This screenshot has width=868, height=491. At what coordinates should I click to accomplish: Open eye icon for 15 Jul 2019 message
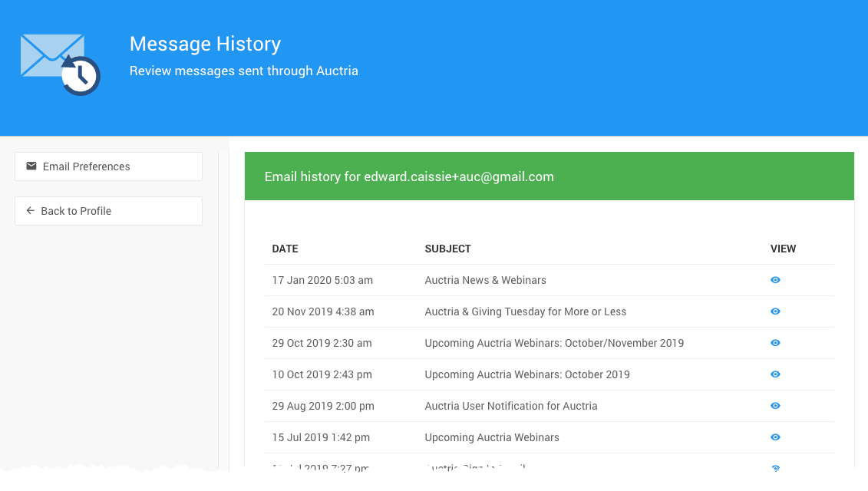click(775, 437)
